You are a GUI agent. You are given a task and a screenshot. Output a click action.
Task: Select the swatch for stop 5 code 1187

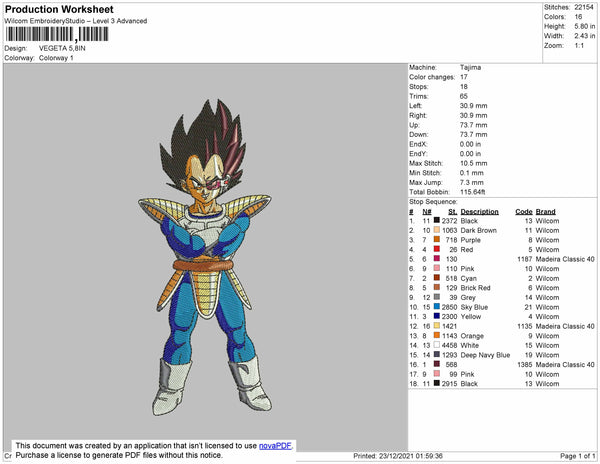tap(437, 259)
